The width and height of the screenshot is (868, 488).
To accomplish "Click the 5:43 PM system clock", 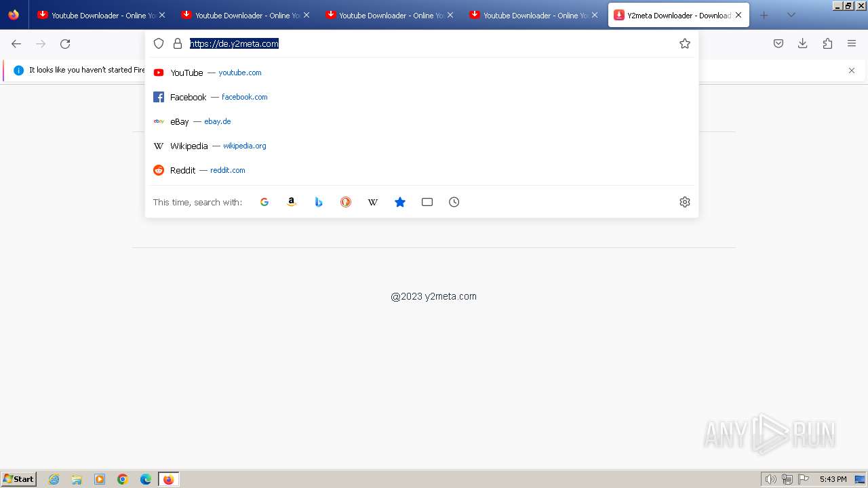I will tap(833, 479).
